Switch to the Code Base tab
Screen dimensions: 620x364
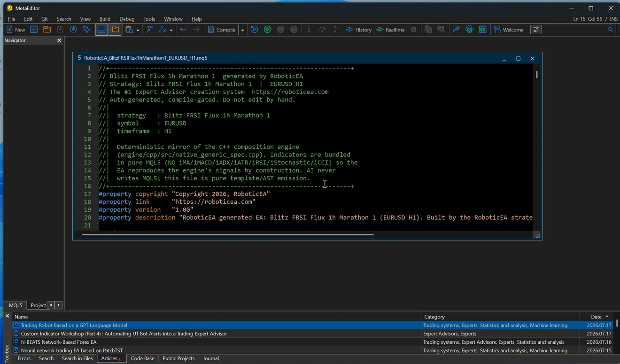(142, 358)
